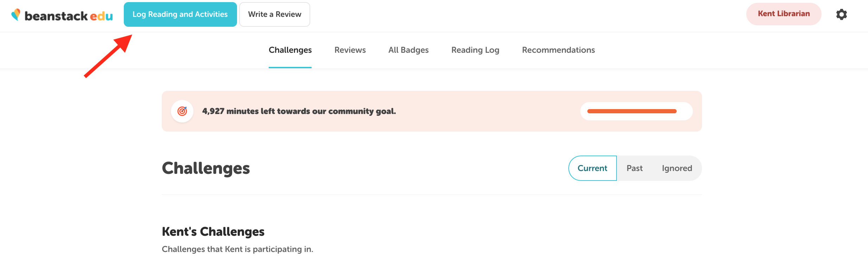Select the Current challenges filter
This screenshot has width=868, height=271.
point(592,168)
